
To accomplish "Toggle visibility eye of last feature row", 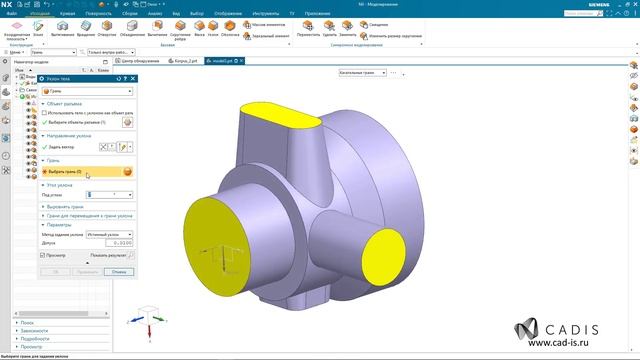I will pyautogui.click(x=28, y=177).
